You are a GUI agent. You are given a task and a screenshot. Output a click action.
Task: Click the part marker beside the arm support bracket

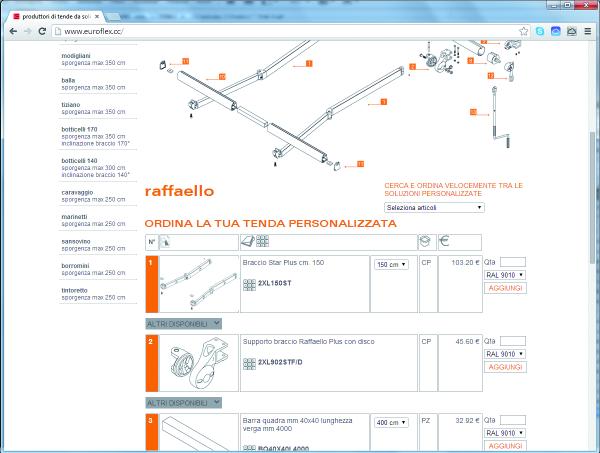click(412, 67)
